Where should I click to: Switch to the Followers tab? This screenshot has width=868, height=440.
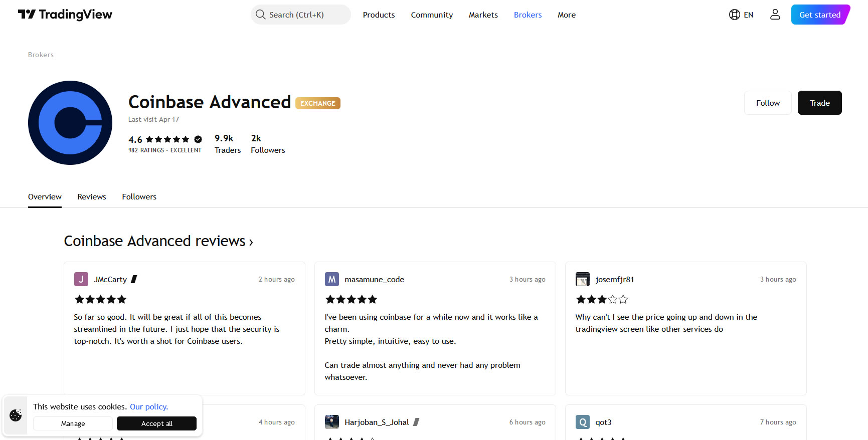point(139,197)
